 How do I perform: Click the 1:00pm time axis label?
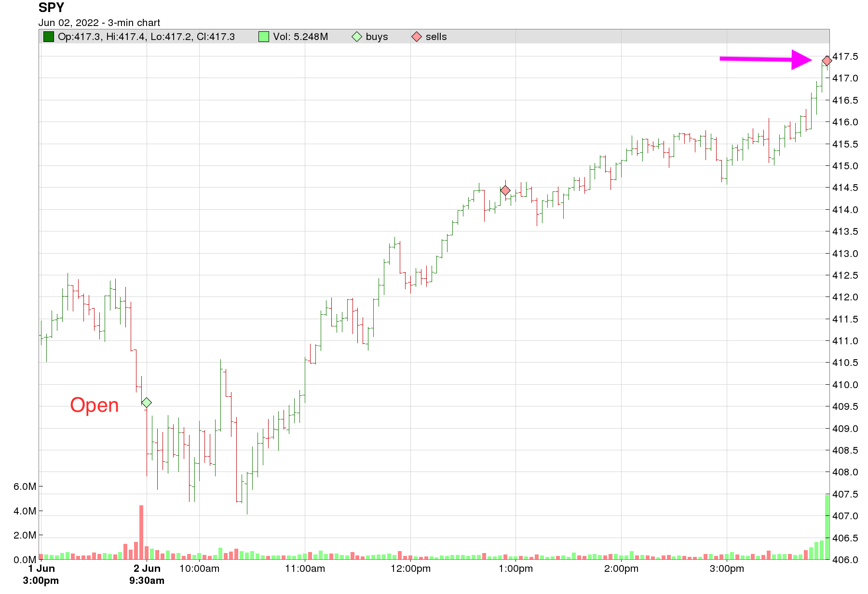click(515, 568)
